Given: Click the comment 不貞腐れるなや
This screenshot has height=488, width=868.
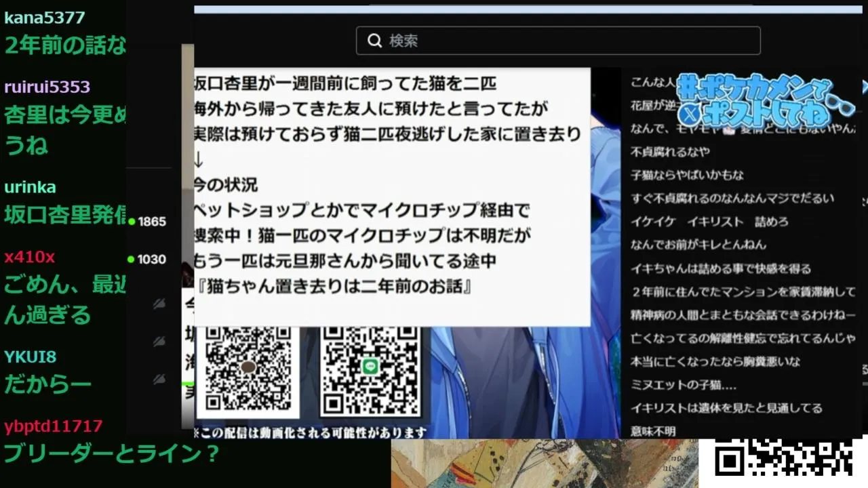Looking at the screenshot, I should 670,151.
